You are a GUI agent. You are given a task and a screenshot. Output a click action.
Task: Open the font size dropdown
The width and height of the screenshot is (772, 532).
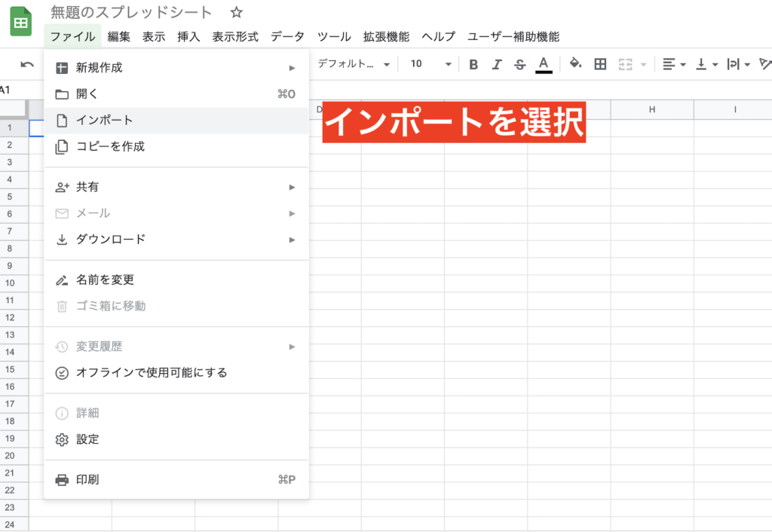click(431, 64)
